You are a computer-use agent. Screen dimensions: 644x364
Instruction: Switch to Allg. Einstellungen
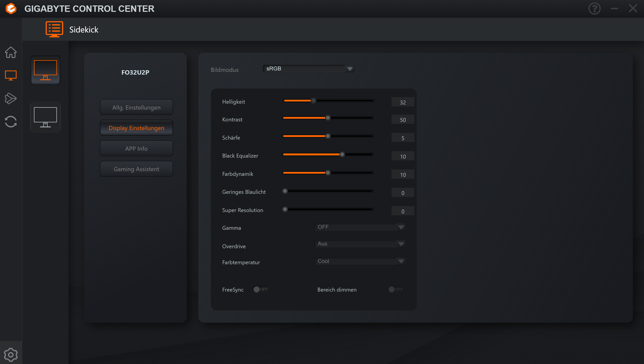click(136, 107)
